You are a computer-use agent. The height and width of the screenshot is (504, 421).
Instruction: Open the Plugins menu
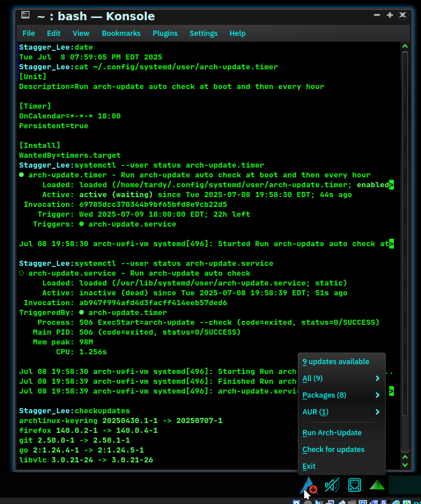click(165, 34)
